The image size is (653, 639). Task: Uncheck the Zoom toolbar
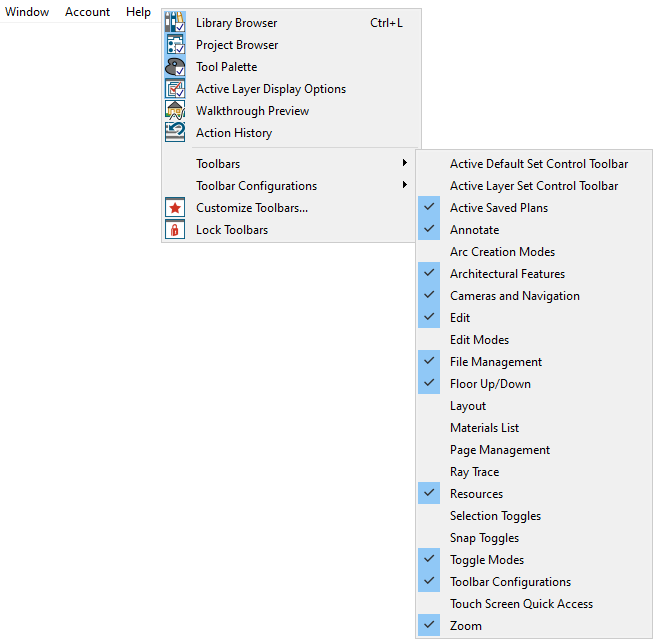tap(429, 625)
